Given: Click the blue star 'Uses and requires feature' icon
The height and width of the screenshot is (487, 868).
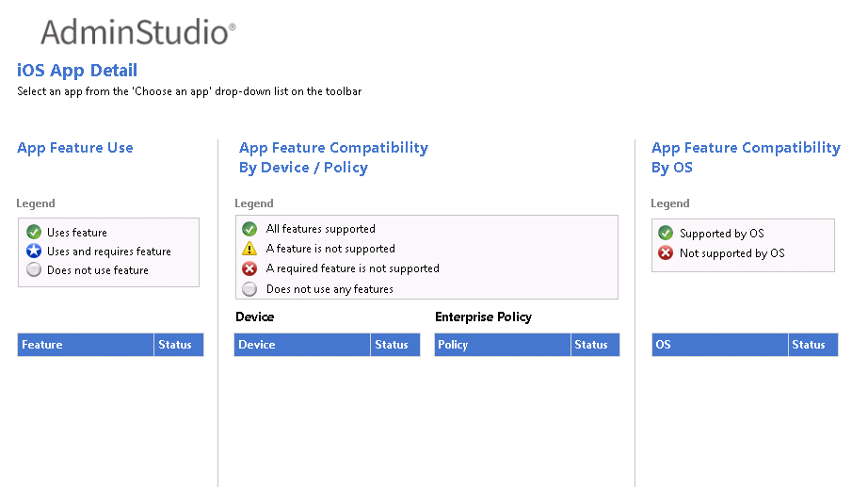Looking at the screenshot, I should [34, 251].
